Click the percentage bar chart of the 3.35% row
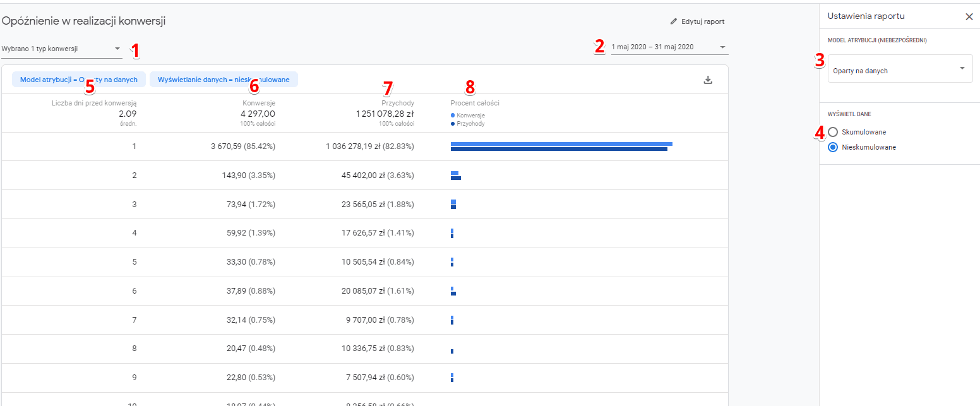Image resolution: width=980 pixels, height=406 pixels. (x=456, y=176)
